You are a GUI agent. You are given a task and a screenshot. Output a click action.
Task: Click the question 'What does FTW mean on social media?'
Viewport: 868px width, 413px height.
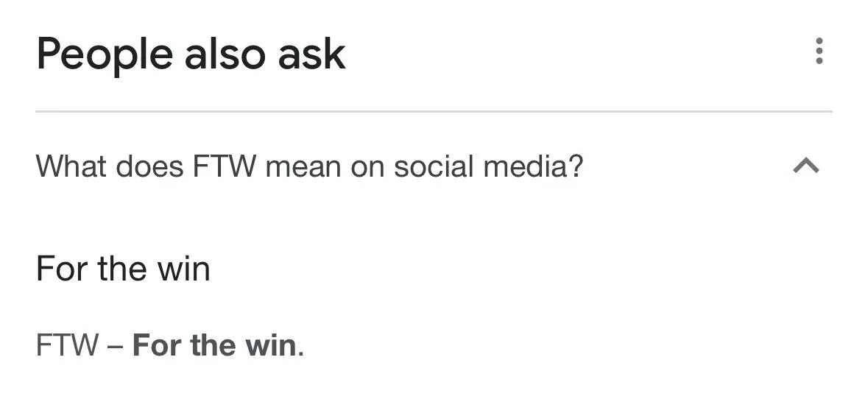click(x=309, y=167)
